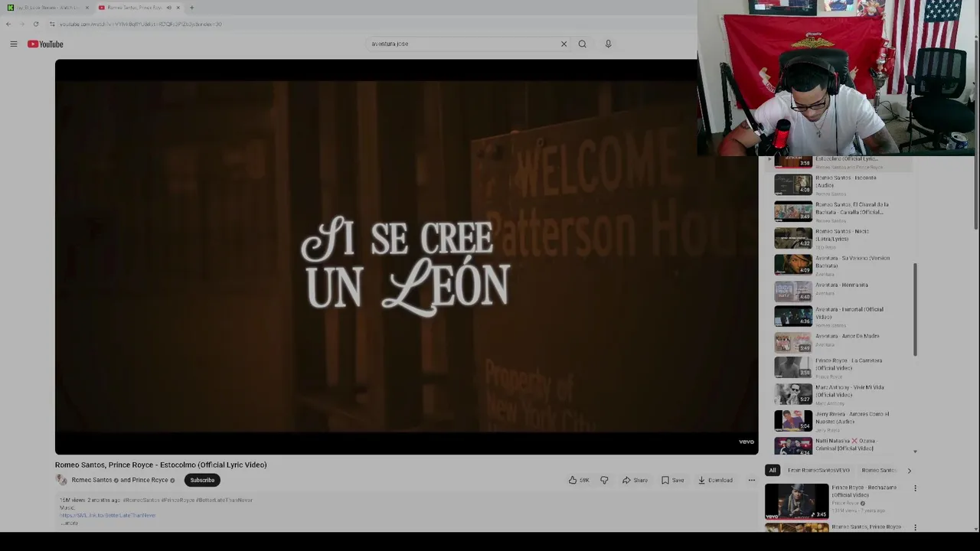Expand the description with ...more
Image resolution: width=980 pixels, height=551 pixels.
(x=69, y=523)
